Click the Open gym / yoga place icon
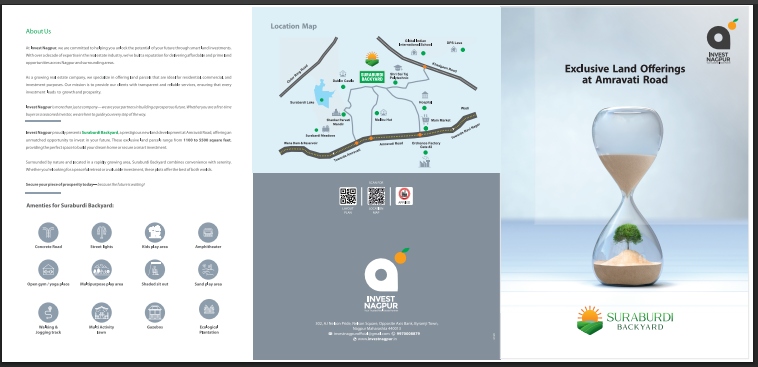Image resolution: width=758 pixels, height=367 pixels. tap(48, 270)
